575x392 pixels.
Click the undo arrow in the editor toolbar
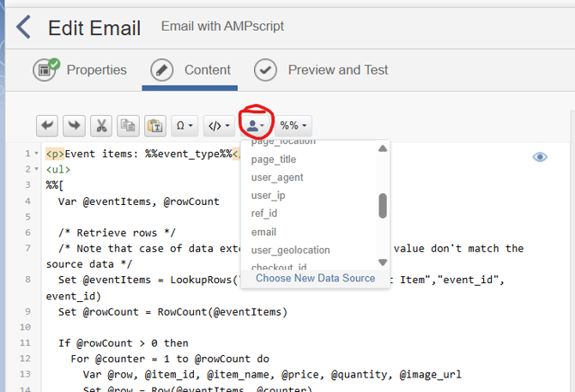point(48,125)
